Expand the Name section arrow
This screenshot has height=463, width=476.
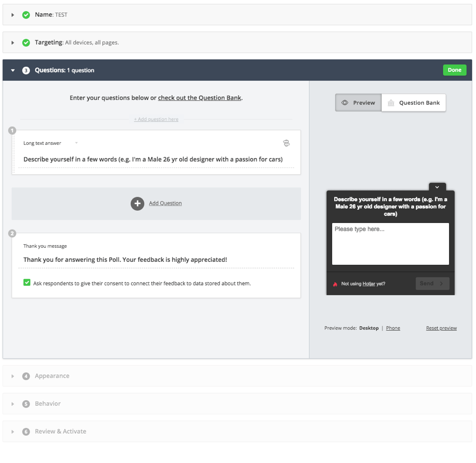tap(13, 15)
